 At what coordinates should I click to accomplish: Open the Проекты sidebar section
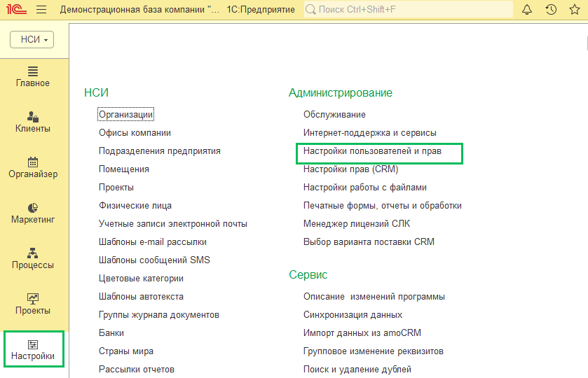33,304
